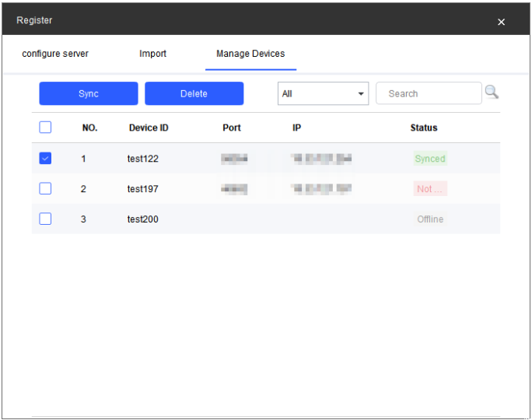The height and width of the screenshot is (420, 532).
Task: Click the blurred IP of test197
Action: 321,189
